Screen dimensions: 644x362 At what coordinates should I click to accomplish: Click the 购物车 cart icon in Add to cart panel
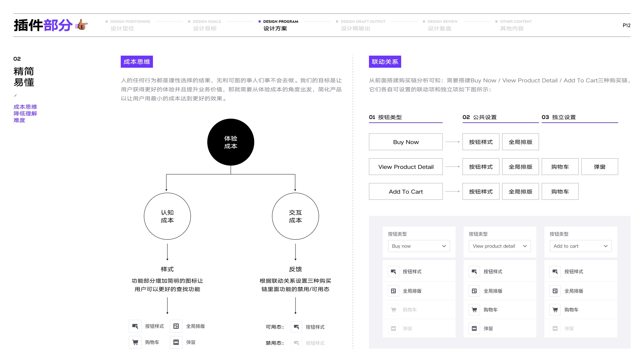click(555, 310)
